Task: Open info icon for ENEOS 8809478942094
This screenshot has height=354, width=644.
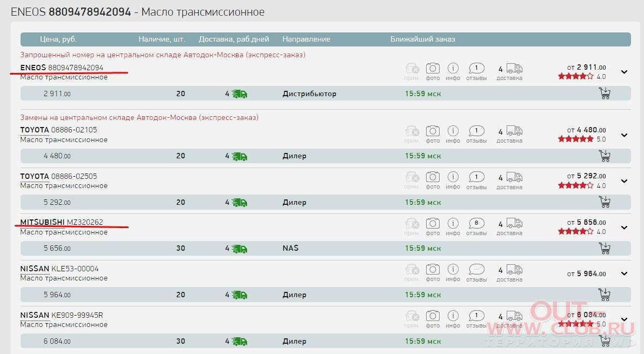Action: click(x=453, y=68)
